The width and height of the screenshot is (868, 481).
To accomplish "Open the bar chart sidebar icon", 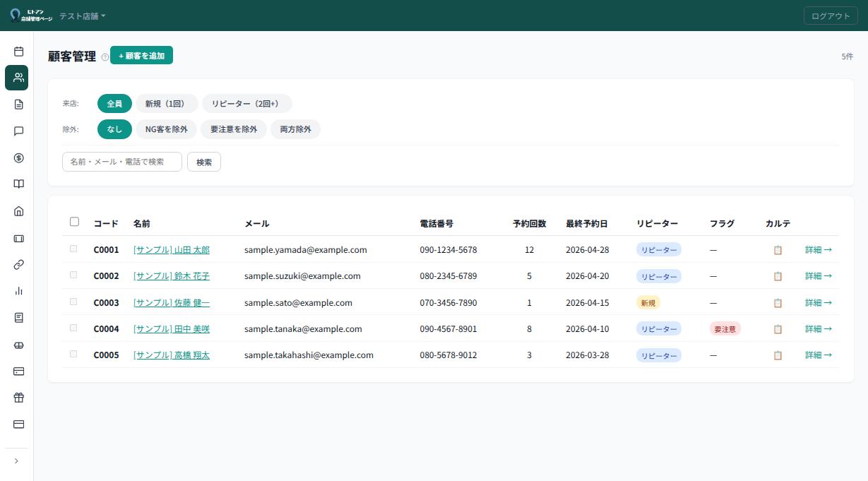I will click(x=19, y=291).
